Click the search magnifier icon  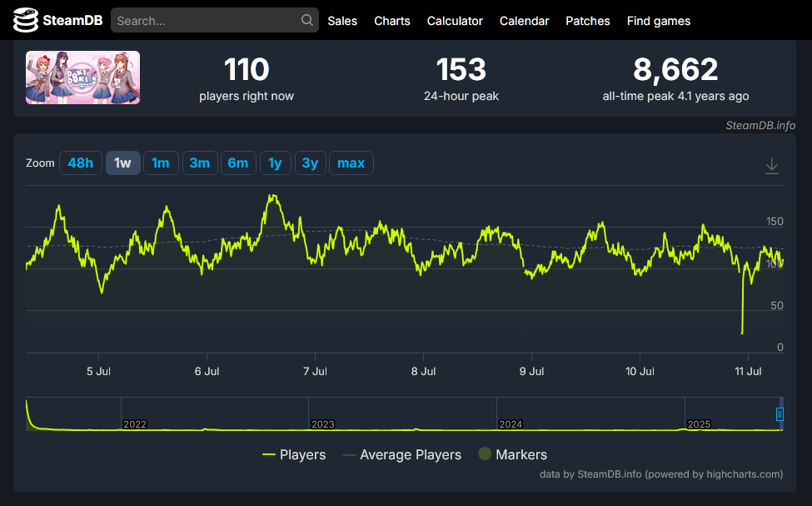click(x=307, y=20)
